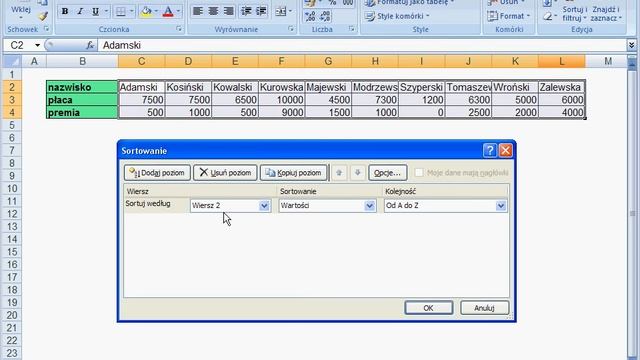Toggle bold formatting in Czcionka group
Viewport: 640px width, 360px height.
[64, 11]
